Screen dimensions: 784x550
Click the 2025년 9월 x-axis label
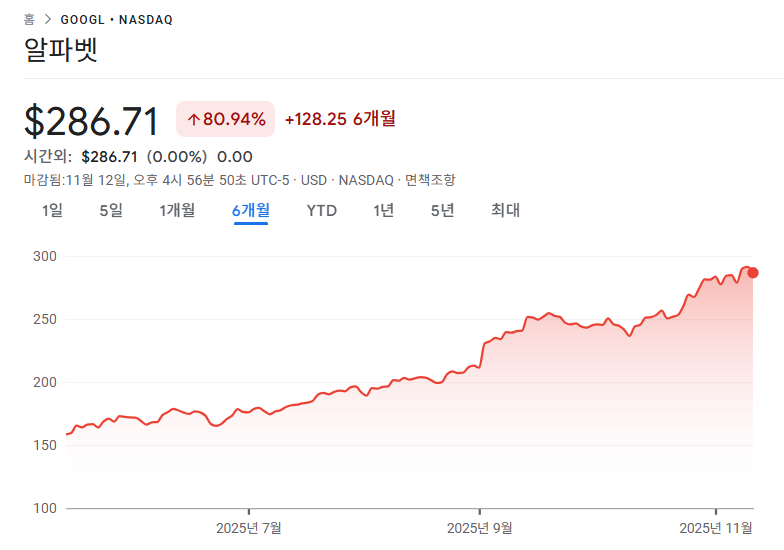pyautogui.click(x=479, y=528)
